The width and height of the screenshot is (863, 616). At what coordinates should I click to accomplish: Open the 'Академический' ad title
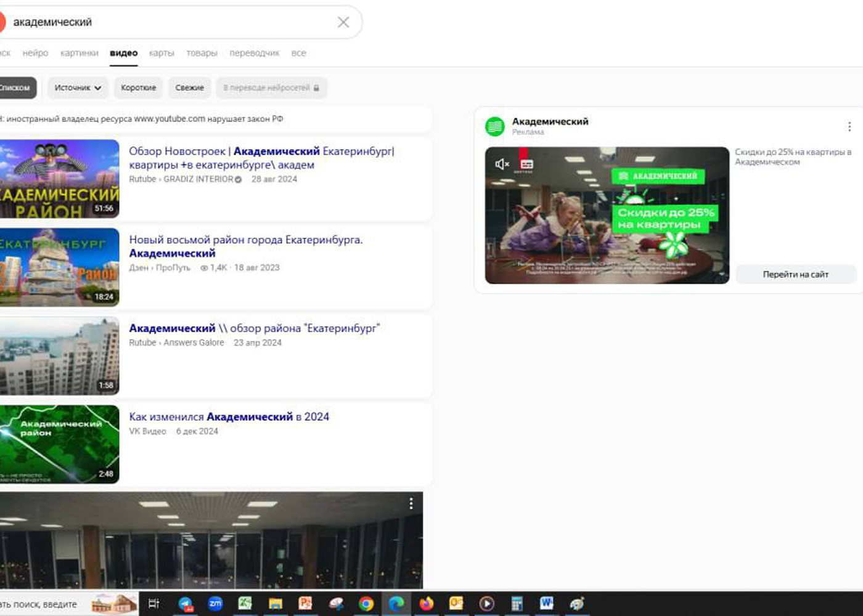[x=550, y=121]
